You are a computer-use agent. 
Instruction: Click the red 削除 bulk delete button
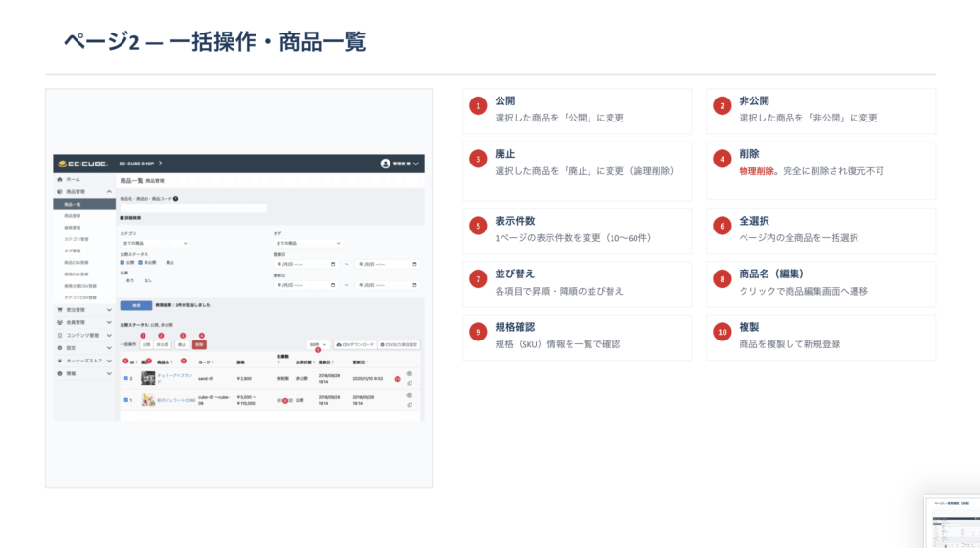(199, 344)
